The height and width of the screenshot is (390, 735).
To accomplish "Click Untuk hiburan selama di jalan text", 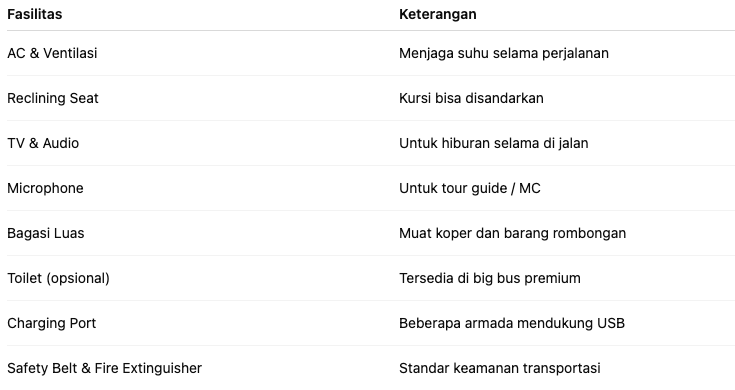I will [494, 143].
